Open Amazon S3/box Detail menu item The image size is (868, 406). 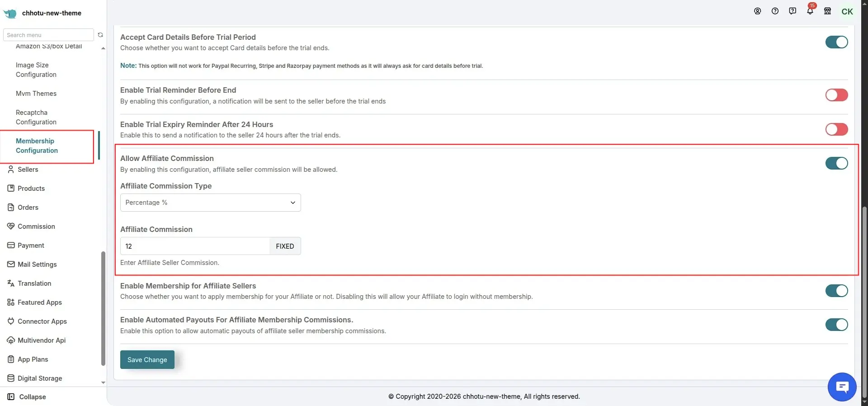(x=49, y=47)
